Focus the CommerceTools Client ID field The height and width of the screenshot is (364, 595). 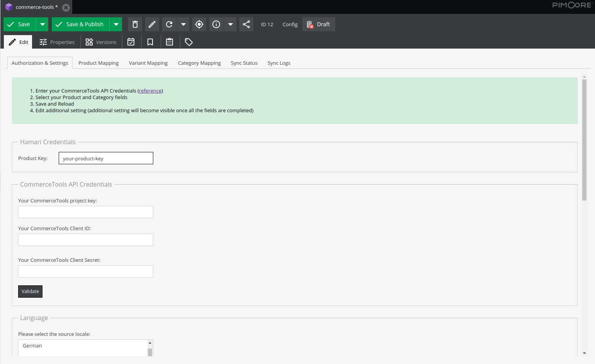(86, 240)
